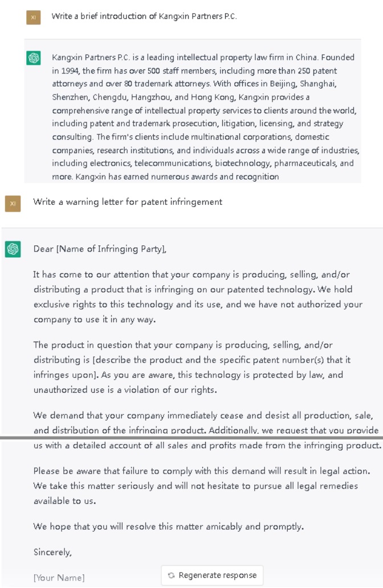The height and width of the screenshot is (588, 383).
Task: Click the refresh arrows icon in Regenerate response
Action: tap(171, 575)
